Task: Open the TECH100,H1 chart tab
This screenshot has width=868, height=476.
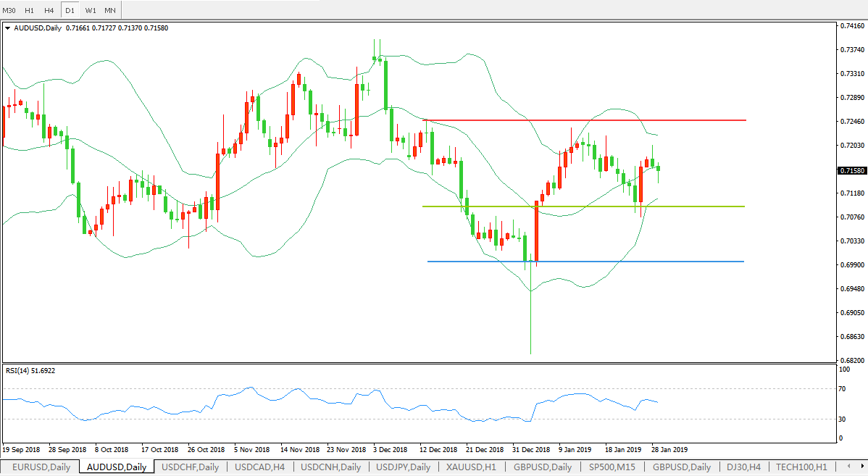Action: tap(802, 467)
